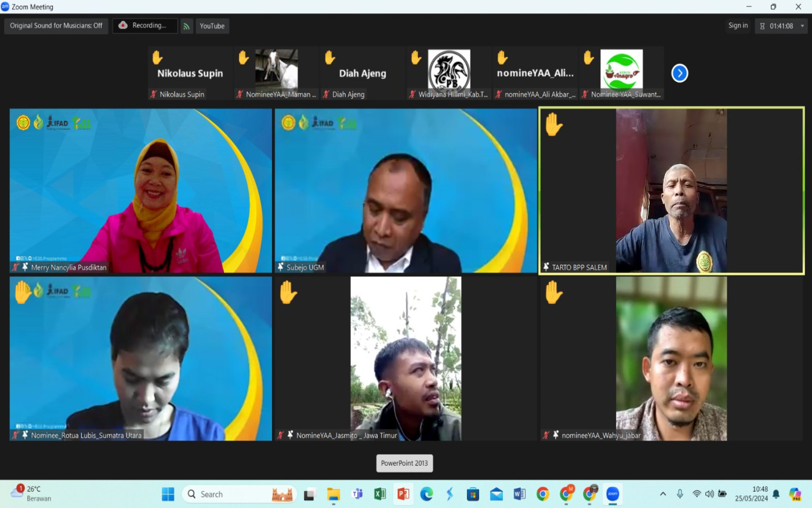812x508 pixels.
Task: Select Nikolaus Supin participant thumbnail
Action: 190,73
